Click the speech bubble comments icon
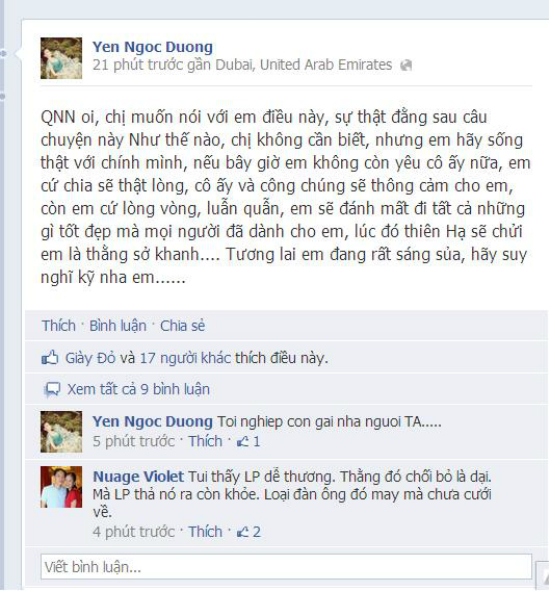Image resolution: width=550 pixels, height=591 pixels. 52,390
